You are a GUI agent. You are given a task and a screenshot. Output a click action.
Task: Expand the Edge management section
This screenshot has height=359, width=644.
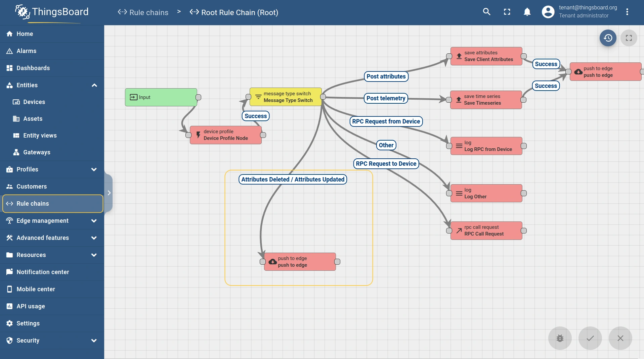[x=94, y=221]
